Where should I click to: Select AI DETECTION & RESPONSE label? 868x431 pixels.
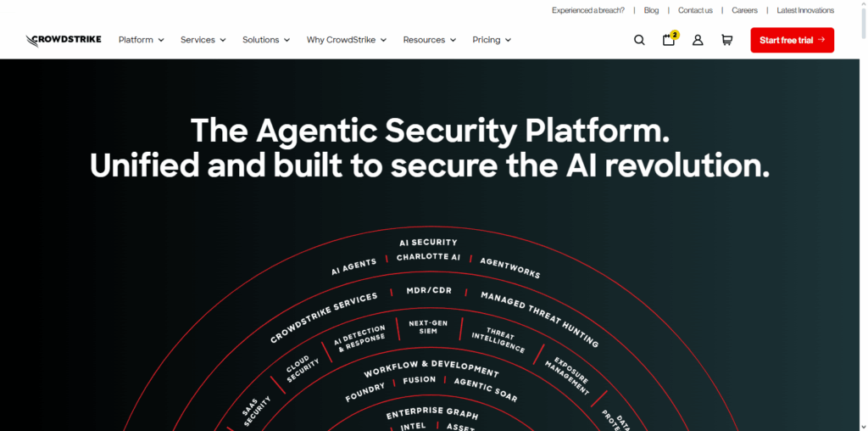[359, 339]
